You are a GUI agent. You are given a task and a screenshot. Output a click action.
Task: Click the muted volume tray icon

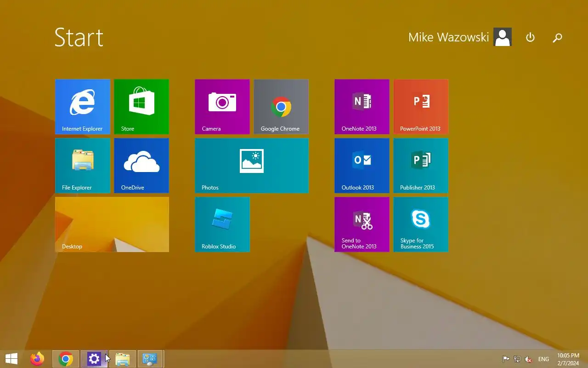(529, 359)
